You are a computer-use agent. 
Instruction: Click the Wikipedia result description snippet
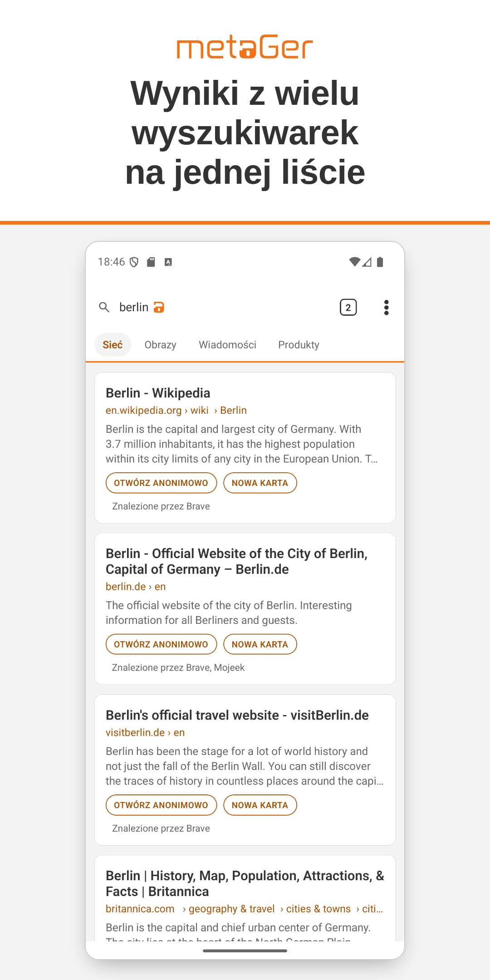[242, 444]
